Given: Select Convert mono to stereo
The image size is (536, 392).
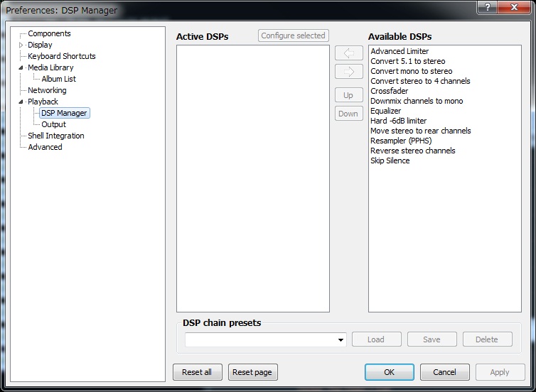Looking at the screenshot, I should [411, 71].
